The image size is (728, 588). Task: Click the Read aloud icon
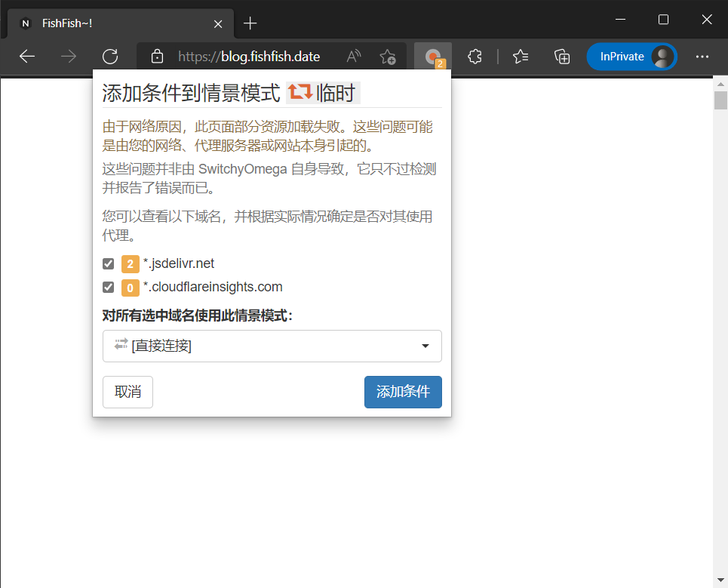(x=353, y=57)
